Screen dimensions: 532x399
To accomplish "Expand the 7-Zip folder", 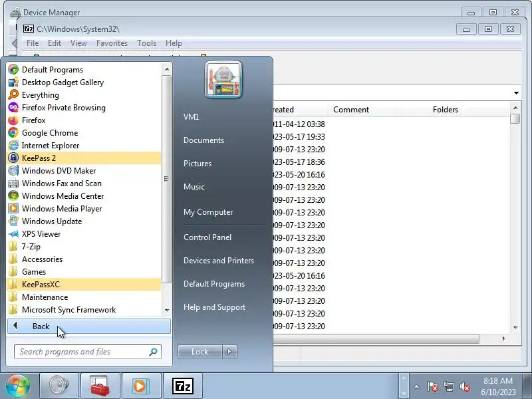I will pos(84,246).
